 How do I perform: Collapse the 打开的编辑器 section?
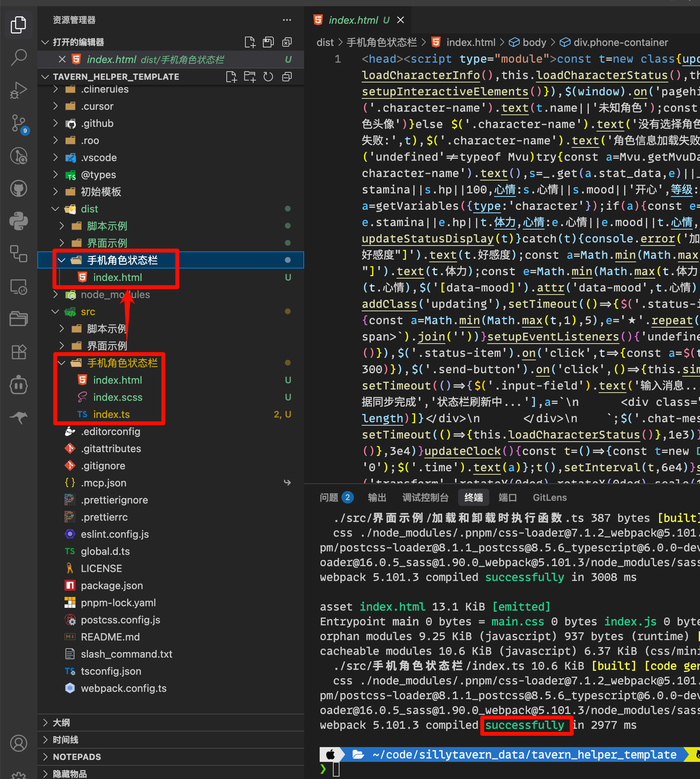[45, 42]
